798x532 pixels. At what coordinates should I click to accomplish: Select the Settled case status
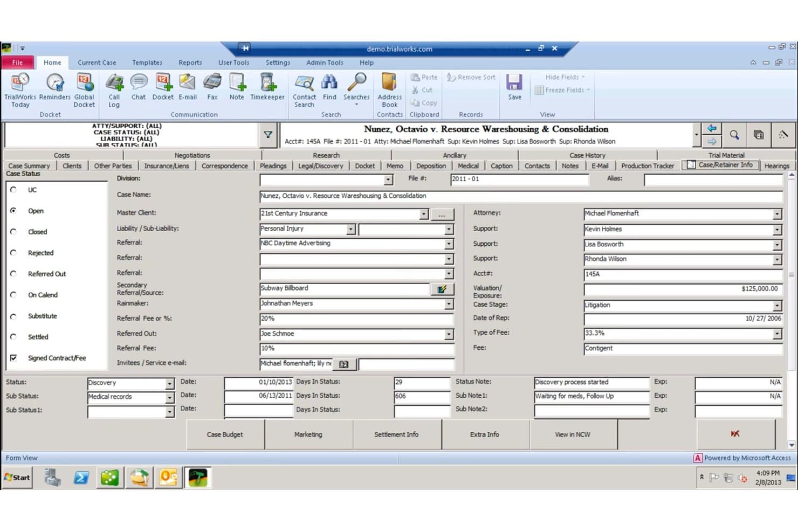click(x=13, y=337)
